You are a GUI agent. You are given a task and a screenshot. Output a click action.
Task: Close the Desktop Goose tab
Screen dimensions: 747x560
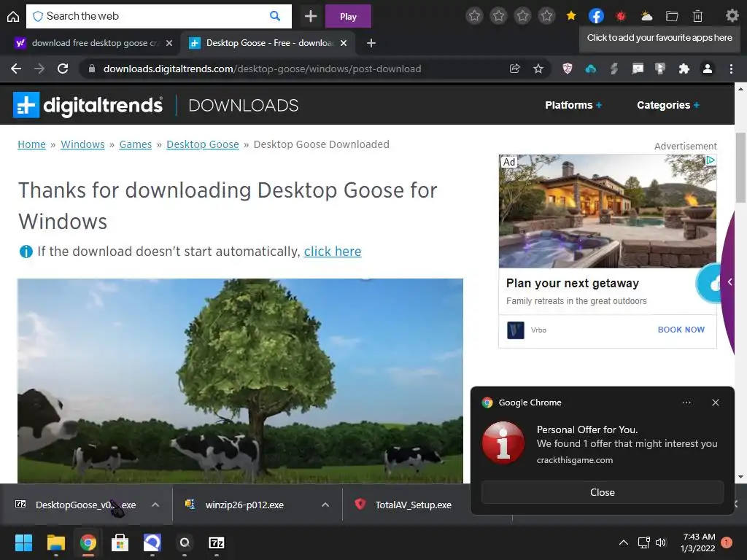pyautogui.click(x=344, y=43)
